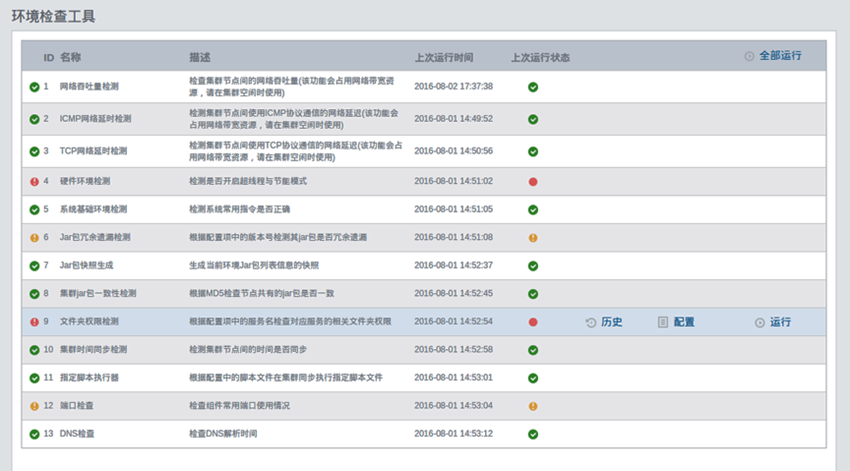Select the 集群时间同步检测 row name
The height and width of the screenshot is (471, 850).
[93, 350]
